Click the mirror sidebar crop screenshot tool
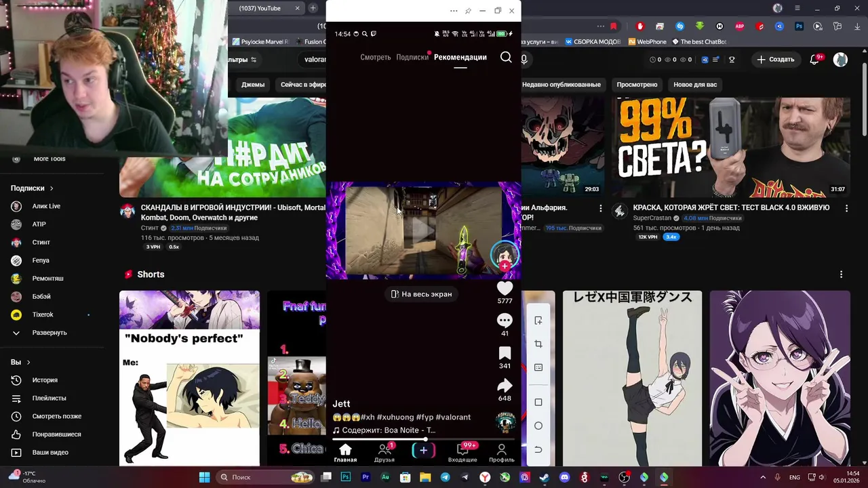 [x=538, y=344]
